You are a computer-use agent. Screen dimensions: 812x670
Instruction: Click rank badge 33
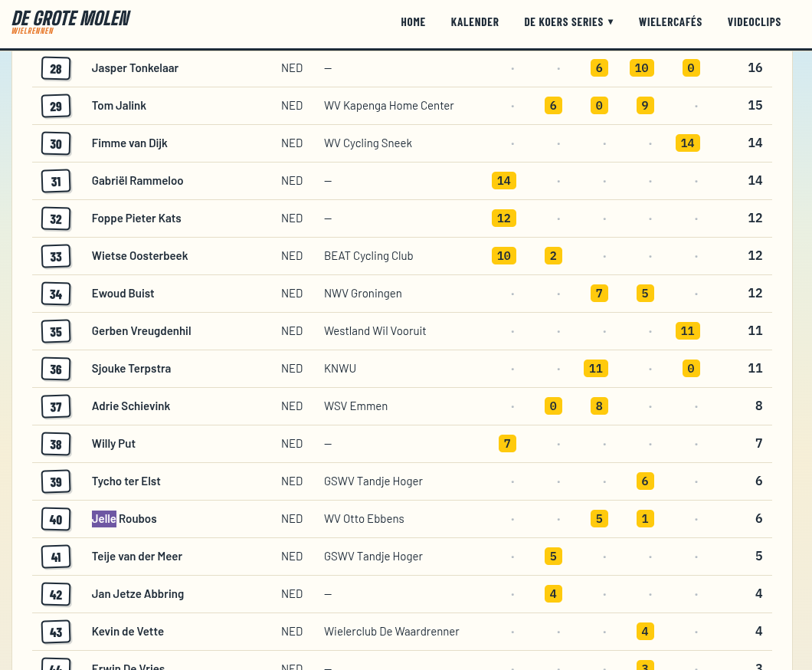56,257
